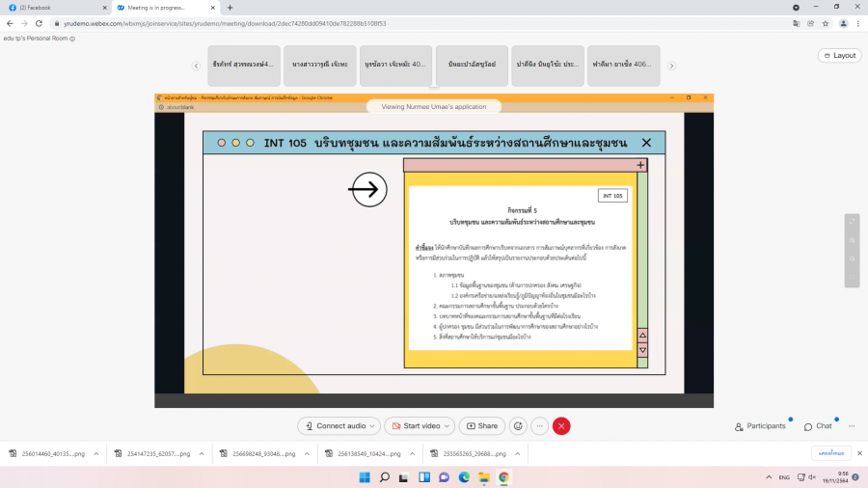
Task: Open the reactions emoji button
Action: coord(518,426)
